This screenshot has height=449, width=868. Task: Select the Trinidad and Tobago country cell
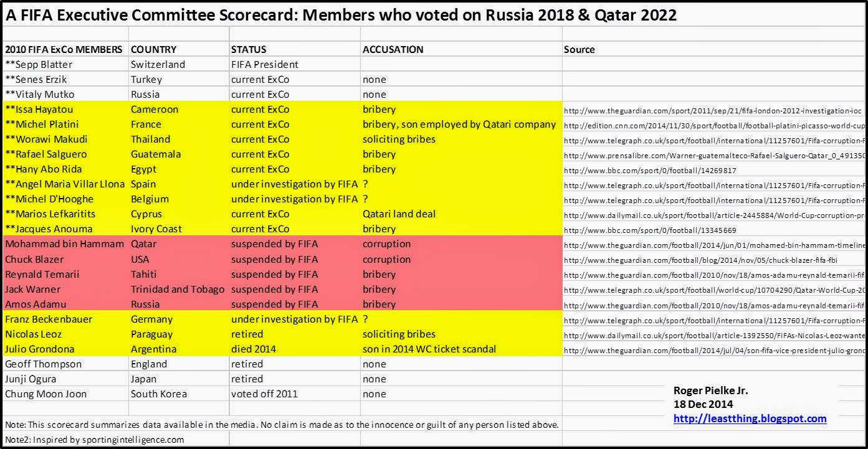[x=178, y=289]
